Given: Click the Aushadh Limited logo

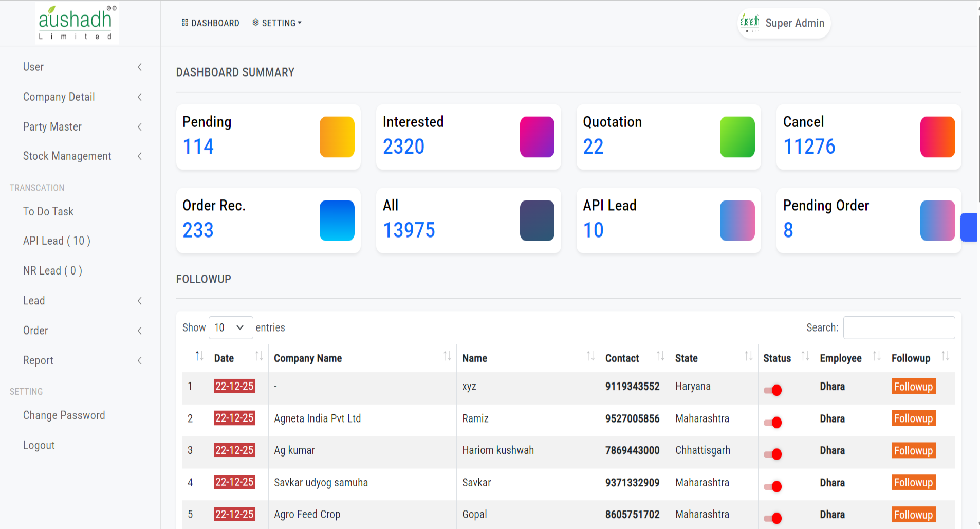Looking at the screenshot, I should 77,23.
